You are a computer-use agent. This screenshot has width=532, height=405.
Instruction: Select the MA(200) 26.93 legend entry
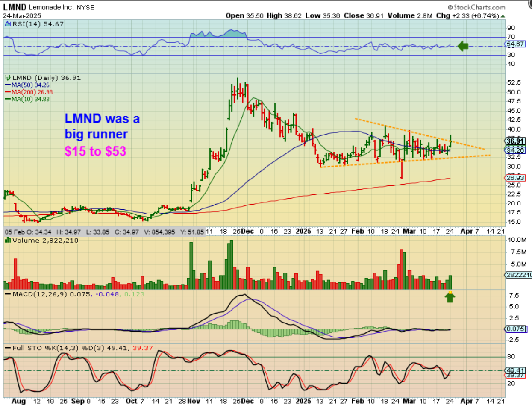click(x=28, y=92)
